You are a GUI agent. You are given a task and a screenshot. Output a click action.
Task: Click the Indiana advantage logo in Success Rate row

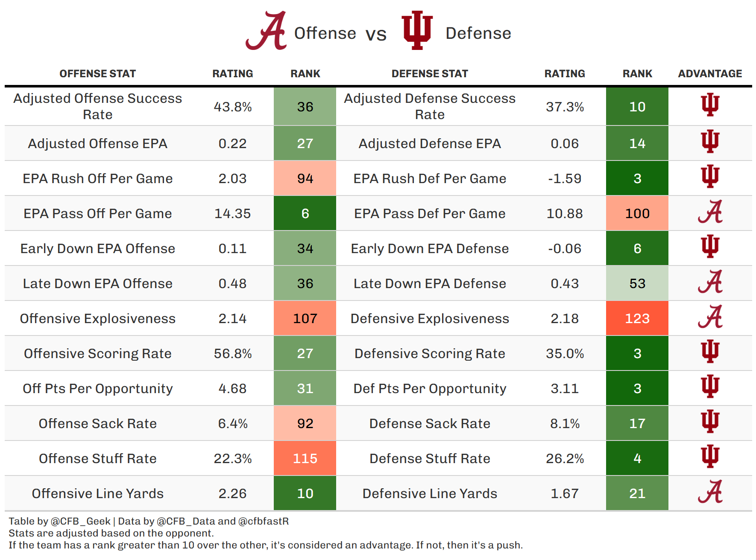(x=710, y=105)
